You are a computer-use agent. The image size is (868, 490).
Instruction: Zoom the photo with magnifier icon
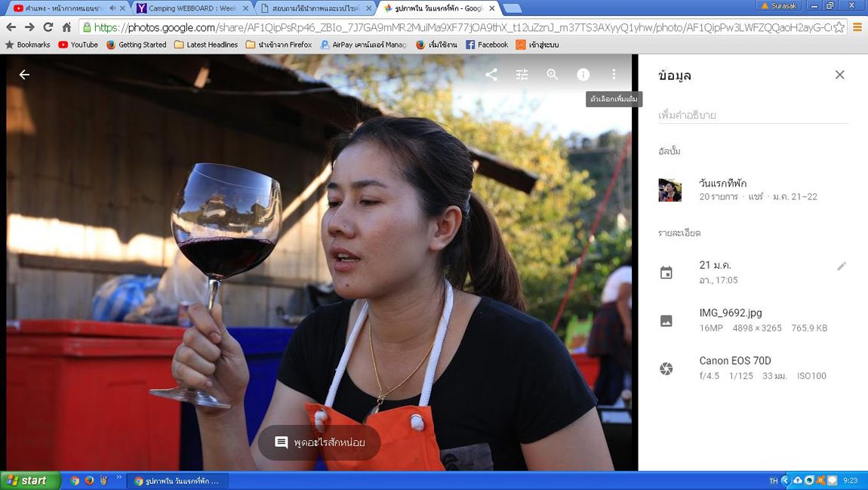click(x=553, y=75)
